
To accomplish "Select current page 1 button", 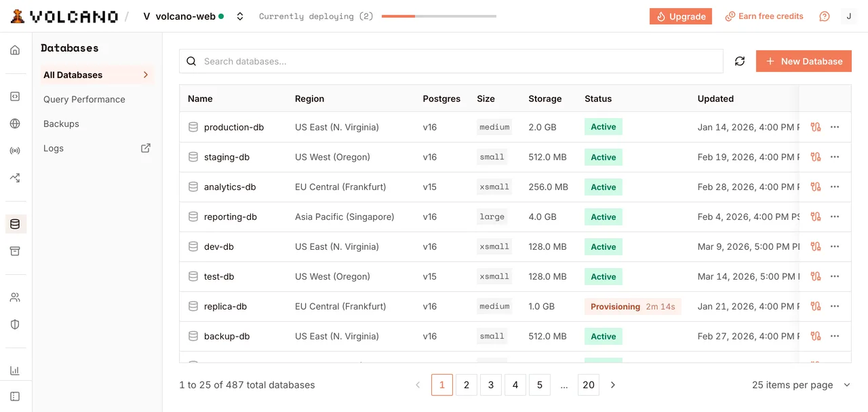I will click(442, 385).
